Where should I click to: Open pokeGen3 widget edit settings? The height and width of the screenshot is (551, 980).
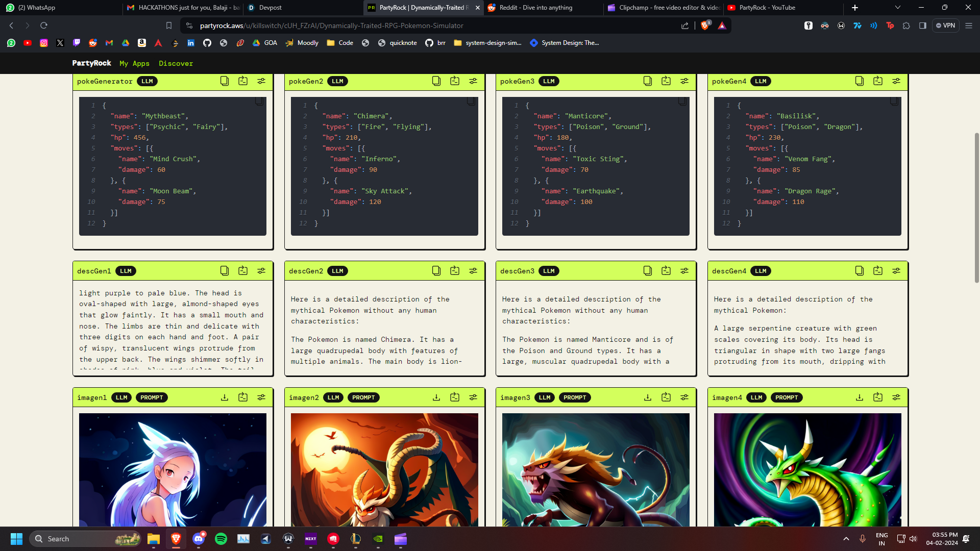coord(684,81)
